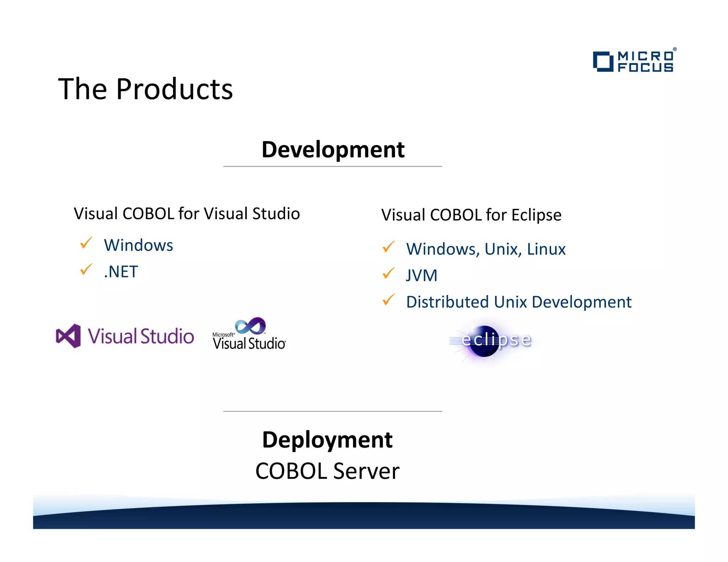
Task: Click the JVM bullet text
Action: click(422, 276)
